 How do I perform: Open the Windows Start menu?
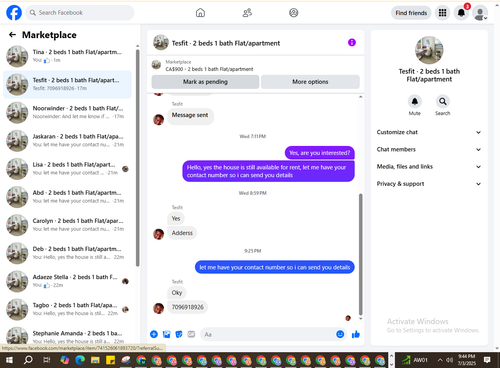coord(9,360)
